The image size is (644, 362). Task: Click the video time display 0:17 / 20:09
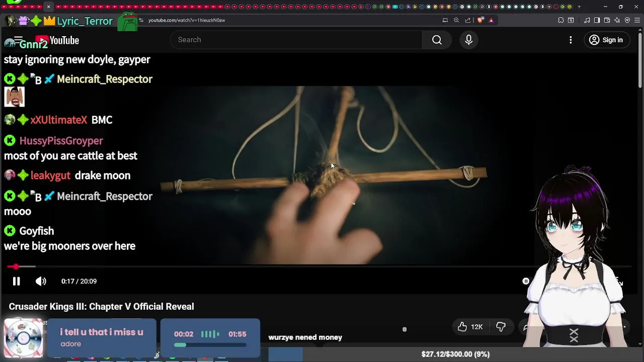click(79, 281)
